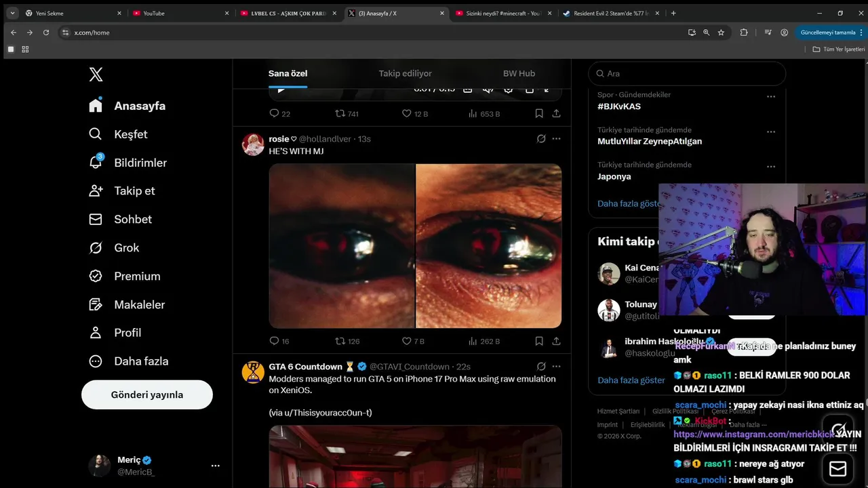The height and width of the screenshot is (488, 868).
Task: Bookmark this page star icon
Action: click(x=721, y=32)
